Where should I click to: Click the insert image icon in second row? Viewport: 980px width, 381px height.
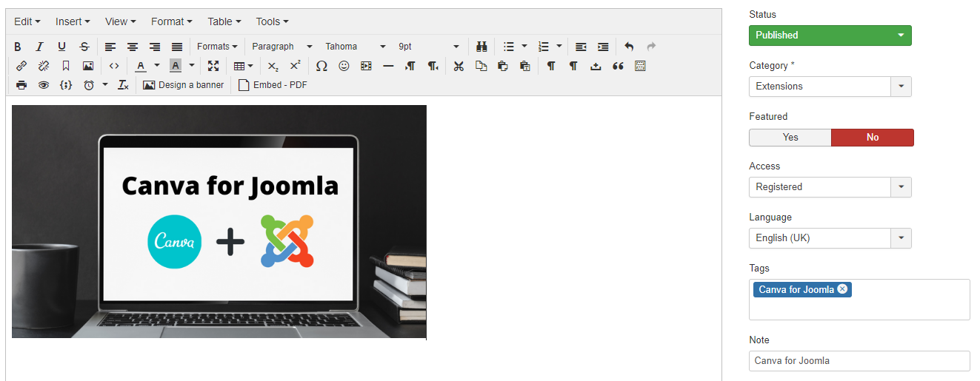pyautogui.click(x=88, y=66)
